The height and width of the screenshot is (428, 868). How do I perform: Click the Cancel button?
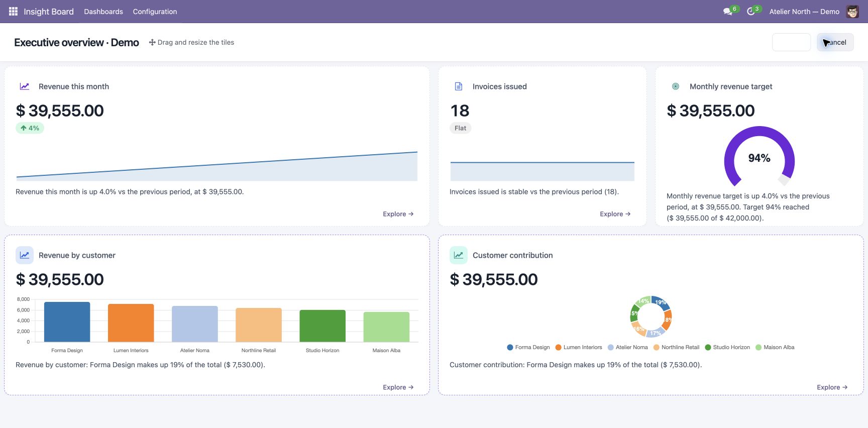pyautogui.click(x=835, y=42)
